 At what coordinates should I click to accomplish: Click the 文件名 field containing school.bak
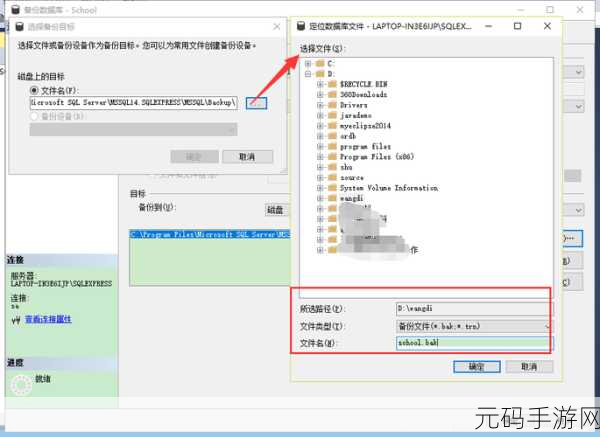click(473, 342)
